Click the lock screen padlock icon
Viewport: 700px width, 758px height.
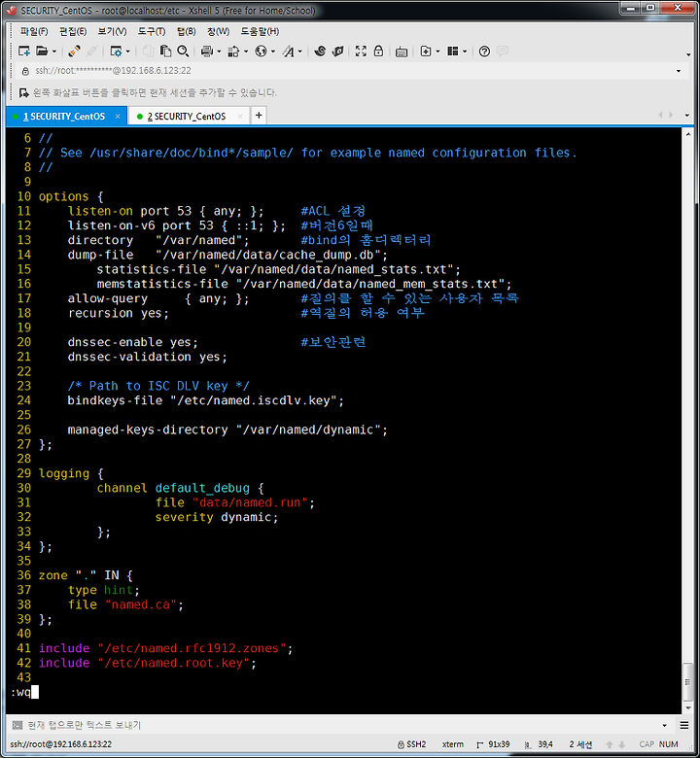[x=378, y=52]
